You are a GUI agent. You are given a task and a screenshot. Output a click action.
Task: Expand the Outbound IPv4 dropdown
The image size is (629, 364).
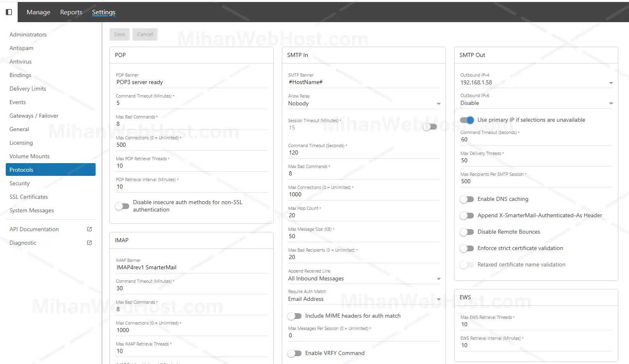[536, 83]
